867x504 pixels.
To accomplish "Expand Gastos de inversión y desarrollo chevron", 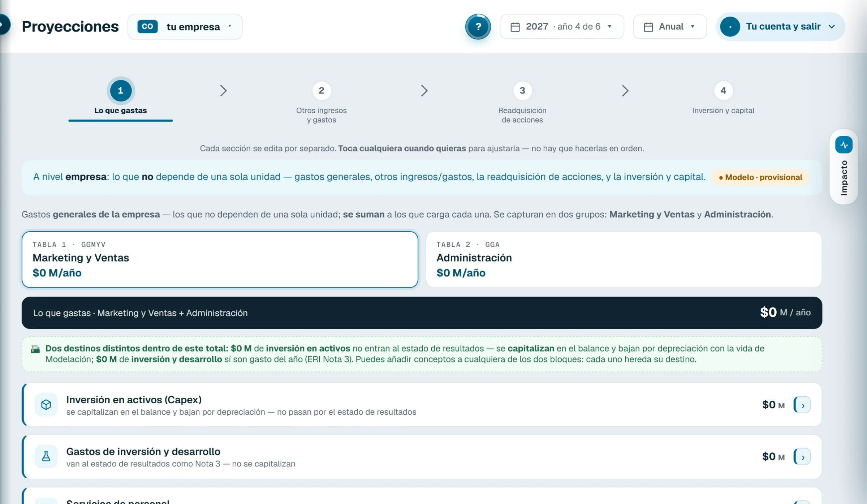I will click(x=802, y=457).
